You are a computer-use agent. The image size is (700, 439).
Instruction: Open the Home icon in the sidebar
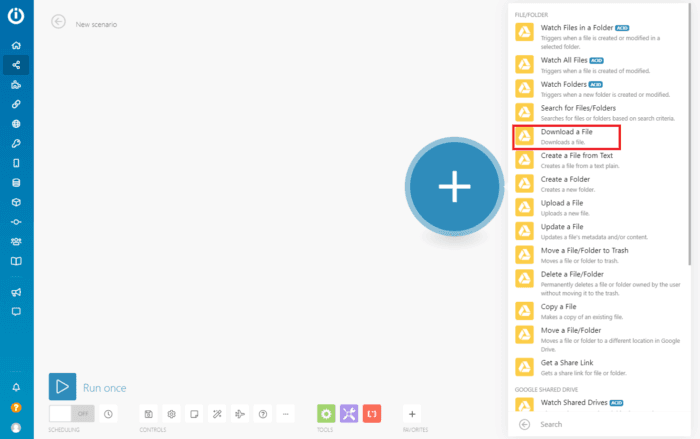pos(16,46)
